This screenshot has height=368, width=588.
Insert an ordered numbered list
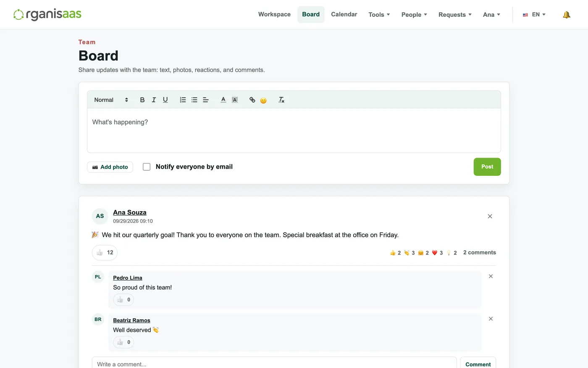click(x=183, y=100)
